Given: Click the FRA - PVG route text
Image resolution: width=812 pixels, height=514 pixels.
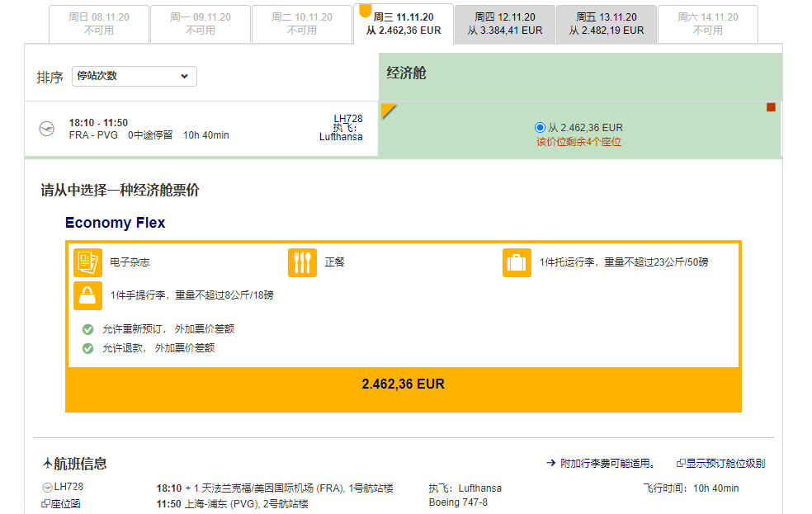Looking at the screenshot, I should [x=93, y=135].
